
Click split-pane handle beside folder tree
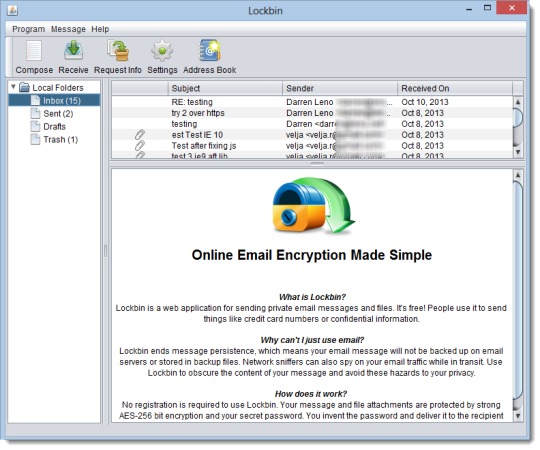[x=105, y=251]
